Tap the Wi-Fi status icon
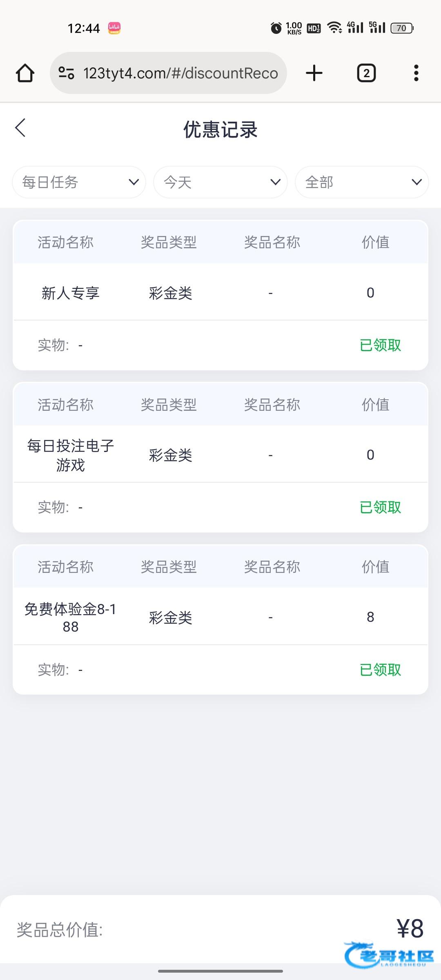441x980 pixels. click(x=335, y=28)
